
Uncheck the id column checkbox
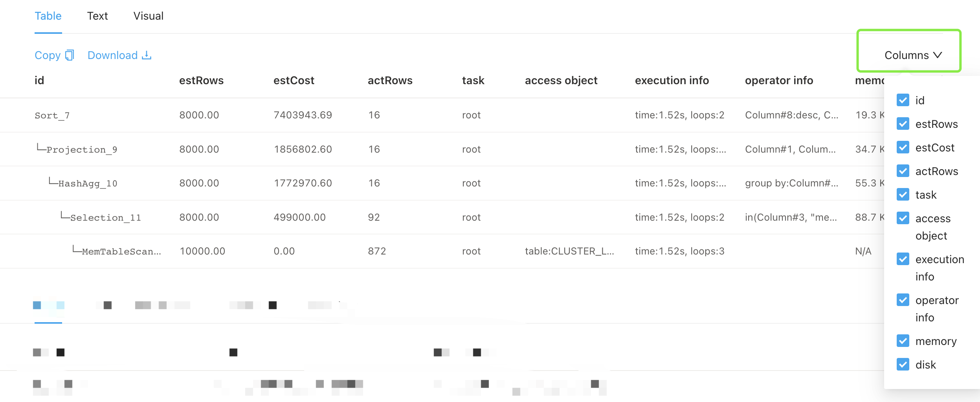pos(903,100)
